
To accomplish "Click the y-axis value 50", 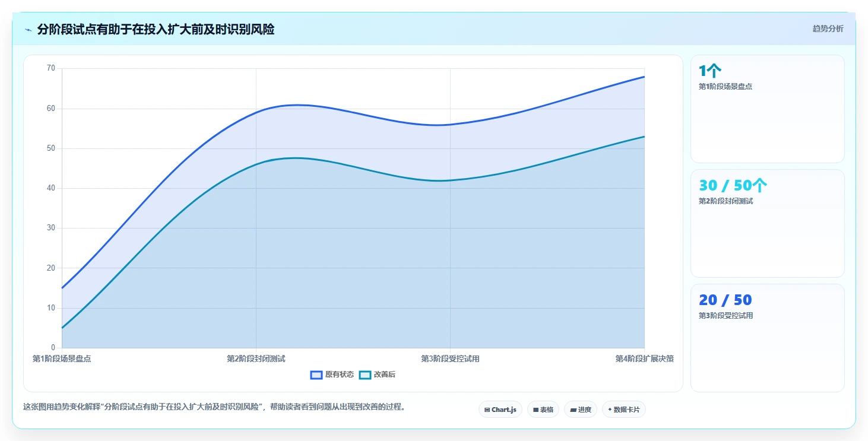I will [x=50, y=148].
